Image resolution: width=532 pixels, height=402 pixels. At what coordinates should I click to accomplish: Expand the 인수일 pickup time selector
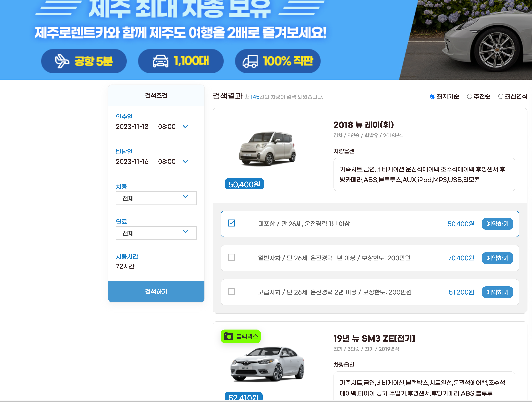[185, 127]
